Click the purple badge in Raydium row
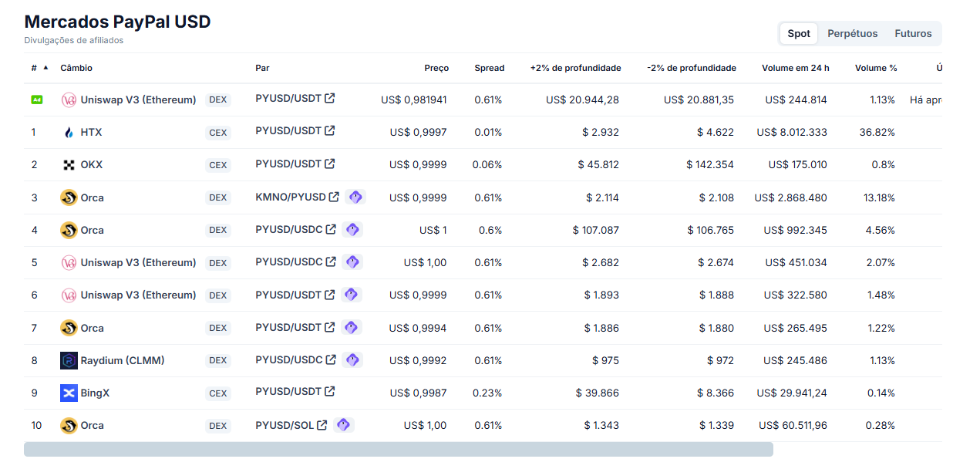980x469 pixels. 352,359
